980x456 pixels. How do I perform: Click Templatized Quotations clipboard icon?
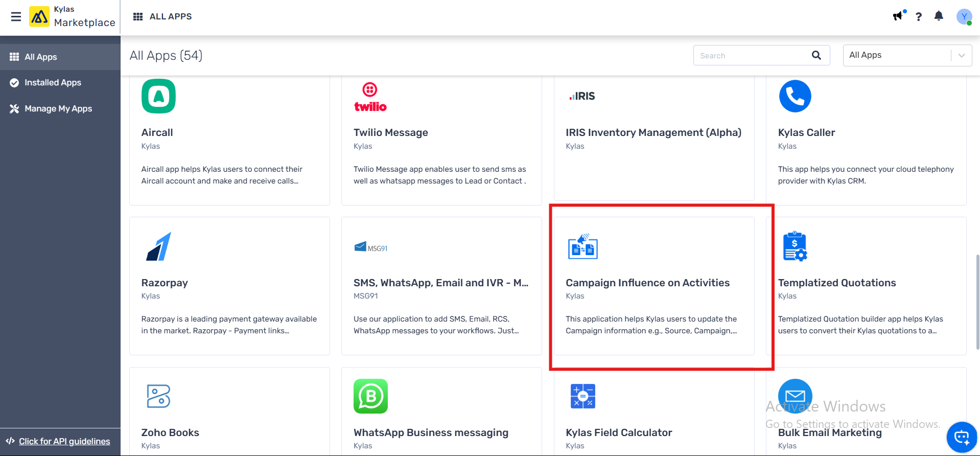point(795,246)
